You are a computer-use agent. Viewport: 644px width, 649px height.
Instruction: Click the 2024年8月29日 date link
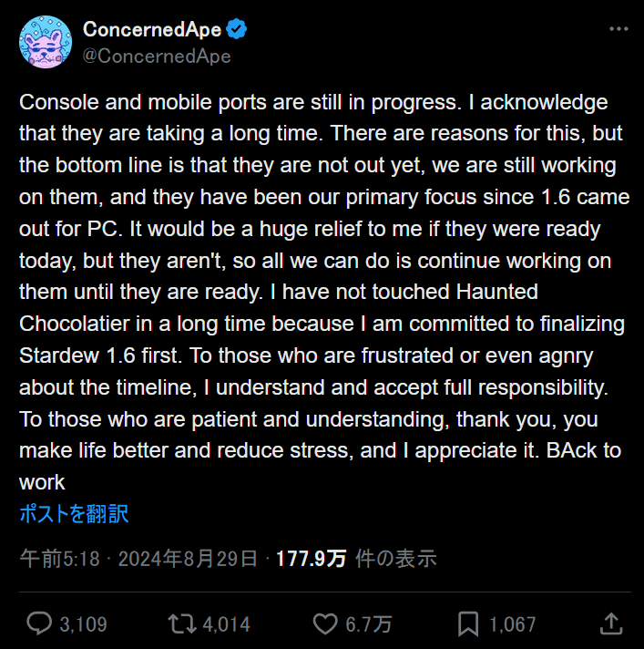tap(188, 559)
